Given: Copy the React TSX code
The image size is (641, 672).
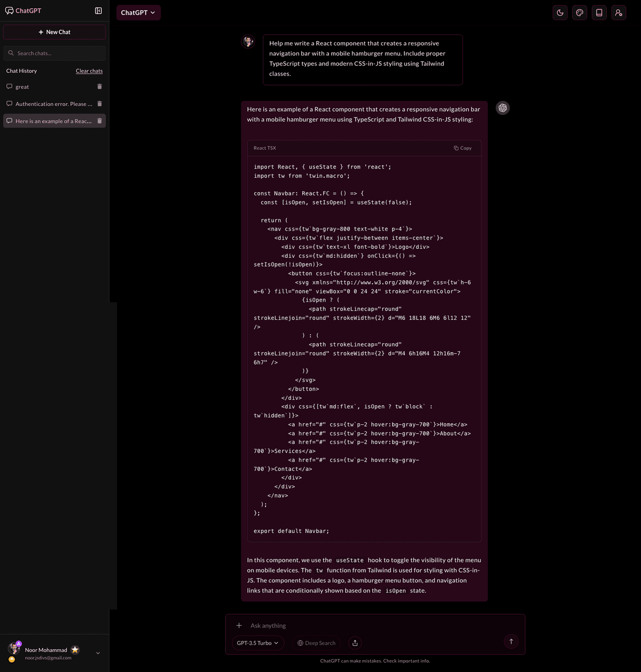Looking at the screenshot, I should (463, 148).
